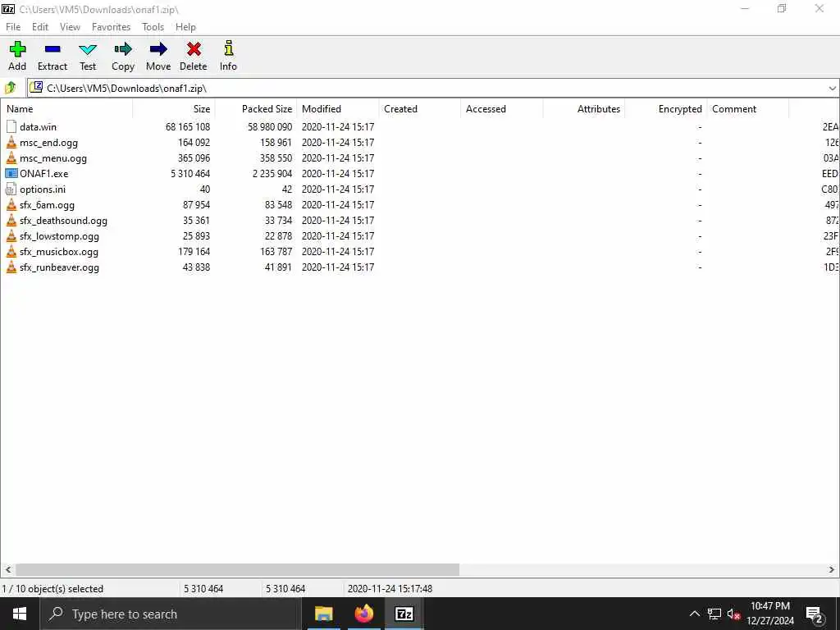The width and height of the screenshot is (840, 630).
Task: Select sfx_deathsound.ogg VLC cone icon
Action: (x=11, y=220)
